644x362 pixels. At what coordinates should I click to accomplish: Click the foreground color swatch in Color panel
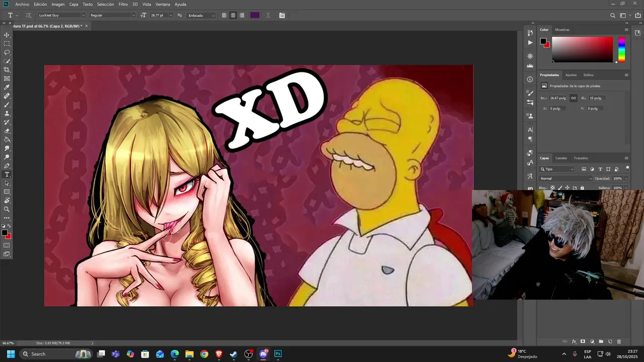543,42
